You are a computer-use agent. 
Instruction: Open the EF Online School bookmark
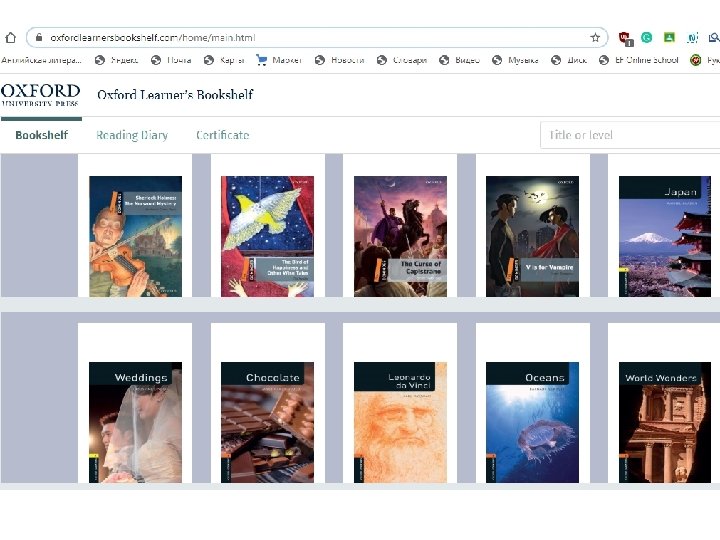pyautogui.click(x=639, y=60)
